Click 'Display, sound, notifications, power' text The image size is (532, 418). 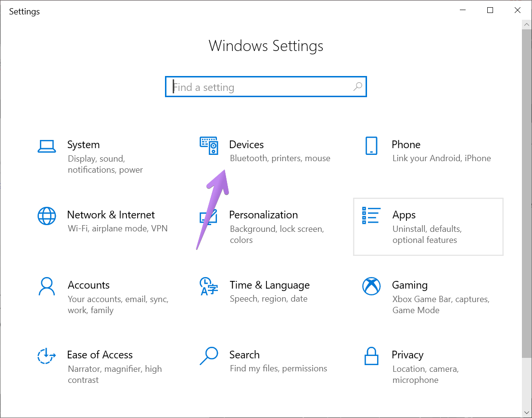(x=105, y=164)
